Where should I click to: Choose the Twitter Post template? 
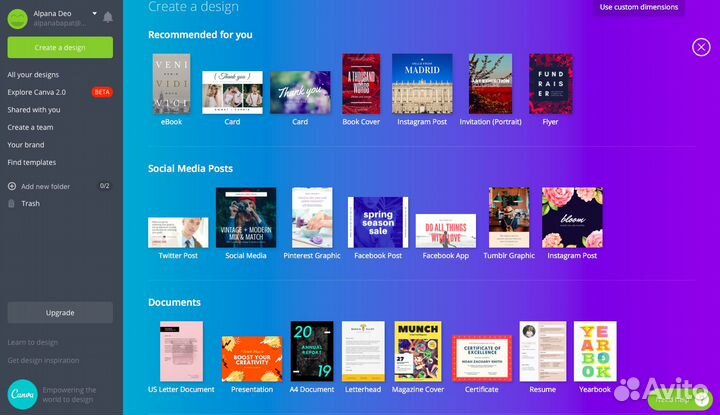[178, 233]
